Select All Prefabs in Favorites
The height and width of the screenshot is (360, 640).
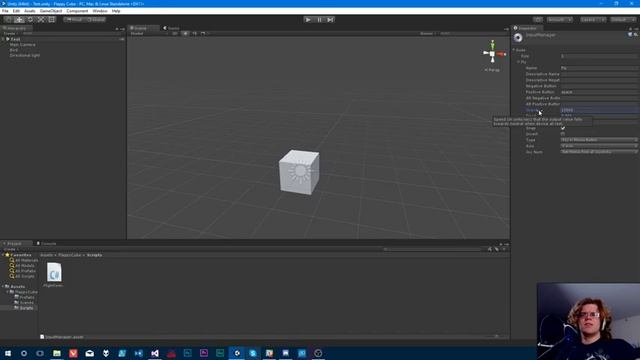pyautogui.click(x=23, y=271)
